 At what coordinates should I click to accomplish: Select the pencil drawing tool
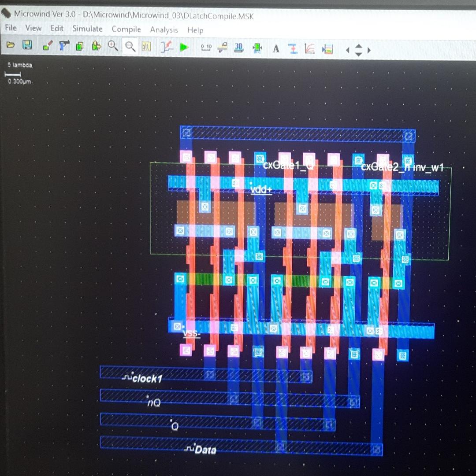(48, 45)
